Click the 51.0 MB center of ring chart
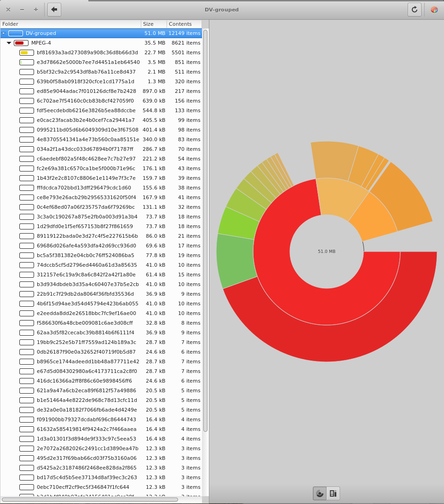 tap(326, 252)
